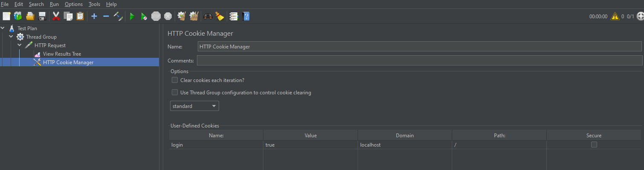
Task: Click the Function Helper list icon
Action: [x=234, y=16]
